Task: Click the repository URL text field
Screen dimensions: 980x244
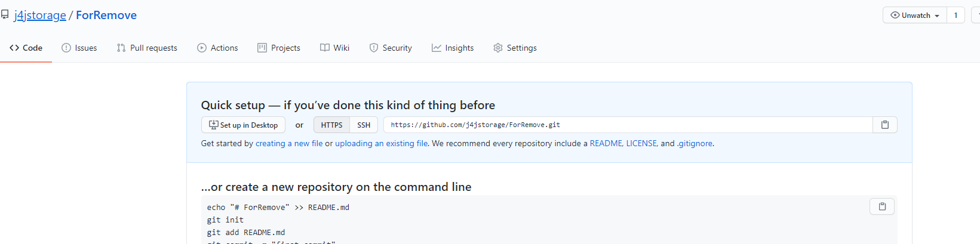Action: [628, 125]
